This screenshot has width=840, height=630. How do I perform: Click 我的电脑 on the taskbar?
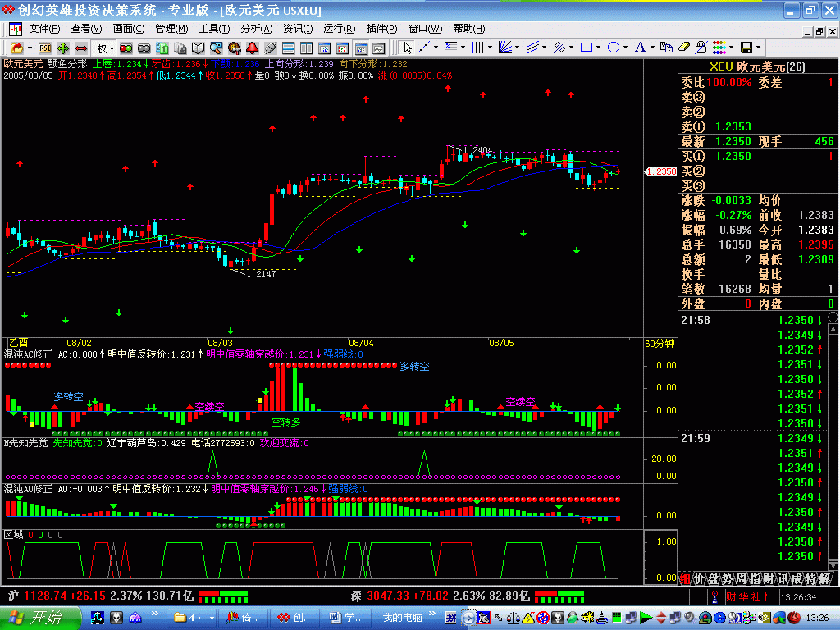coord(402,618)
